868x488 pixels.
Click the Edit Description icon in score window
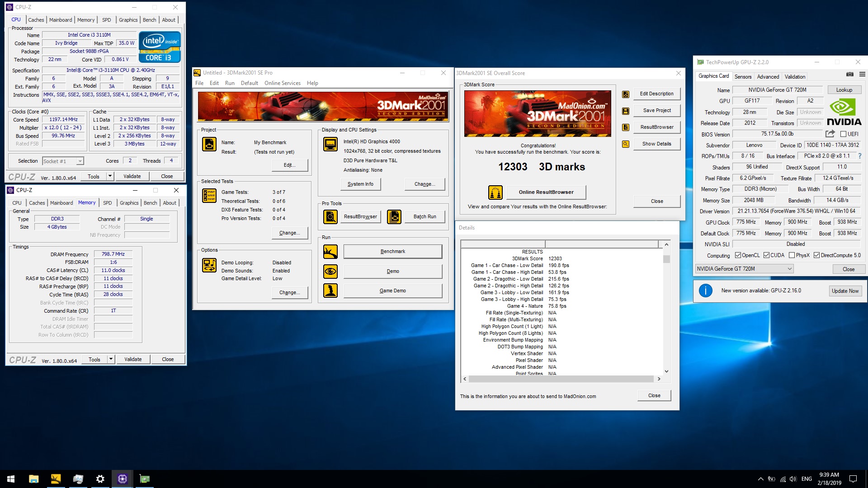[x=626, y=94]
